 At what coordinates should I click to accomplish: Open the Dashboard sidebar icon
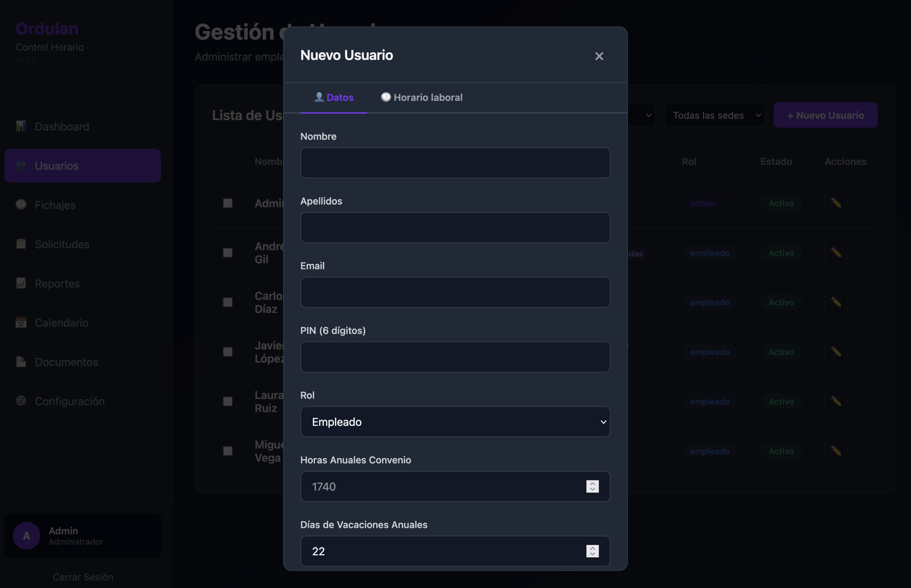coord(21,127)
